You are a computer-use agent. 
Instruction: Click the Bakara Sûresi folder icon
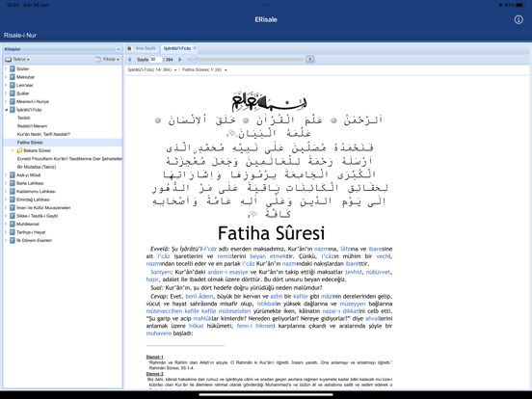19,150
